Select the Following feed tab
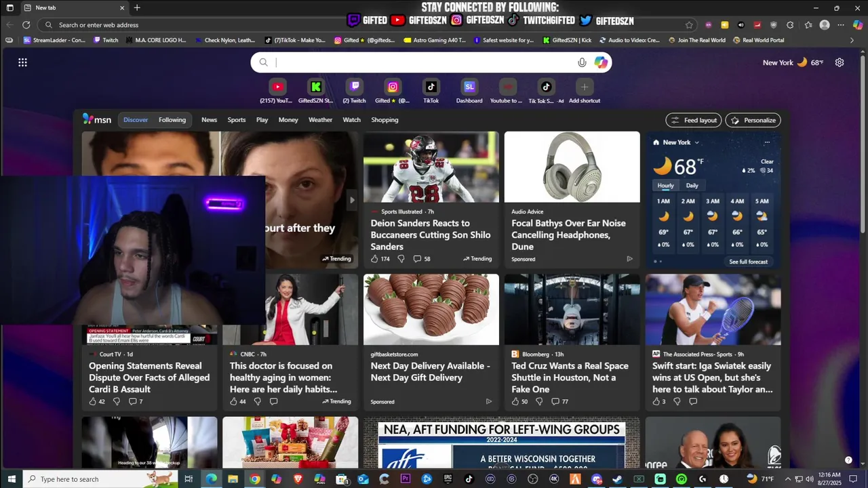 click(172, 120)
